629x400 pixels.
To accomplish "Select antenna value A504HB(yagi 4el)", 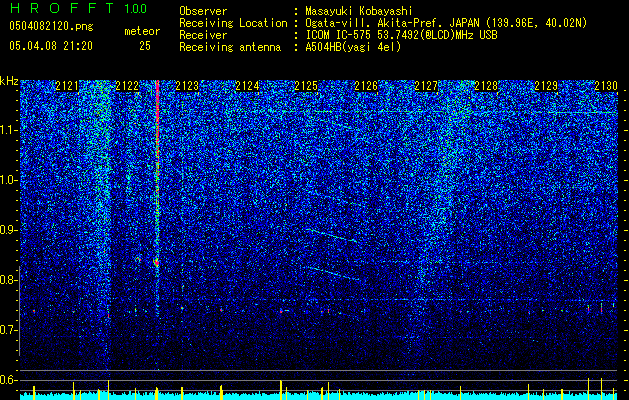I will pyautogui.click(x=353, y=47).
